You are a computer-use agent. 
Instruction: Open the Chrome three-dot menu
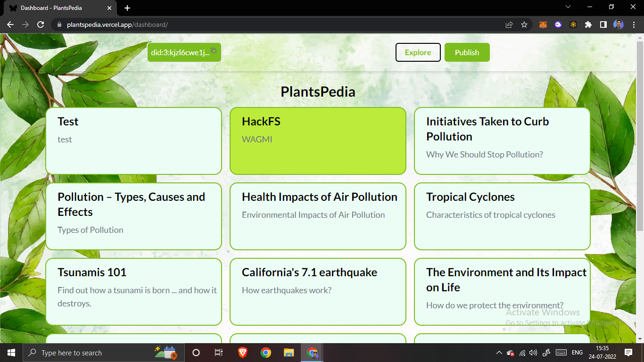tap(634, 25)
